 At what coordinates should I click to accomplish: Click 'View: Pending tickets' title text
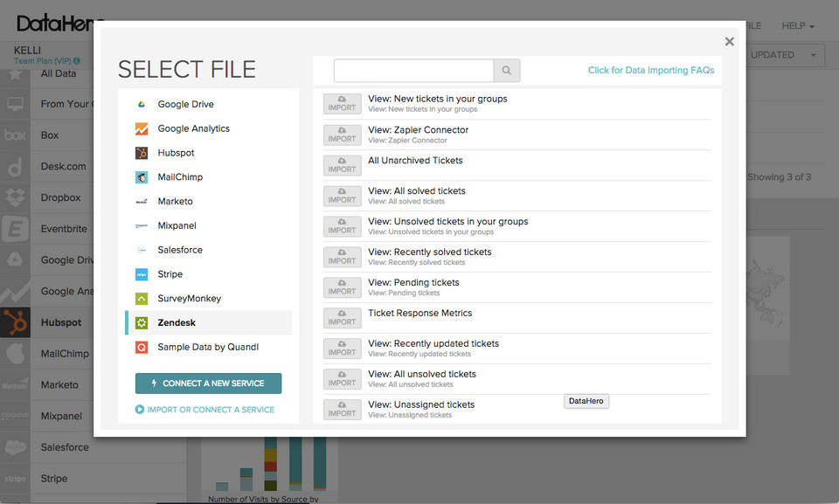pyautogui.click(x=413, y=282)
